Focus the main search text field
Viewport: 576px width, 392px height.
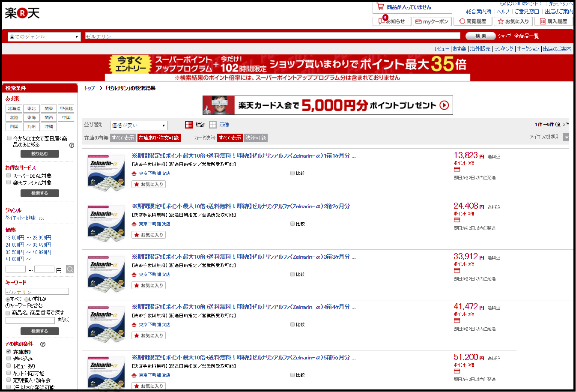[273, 36]
